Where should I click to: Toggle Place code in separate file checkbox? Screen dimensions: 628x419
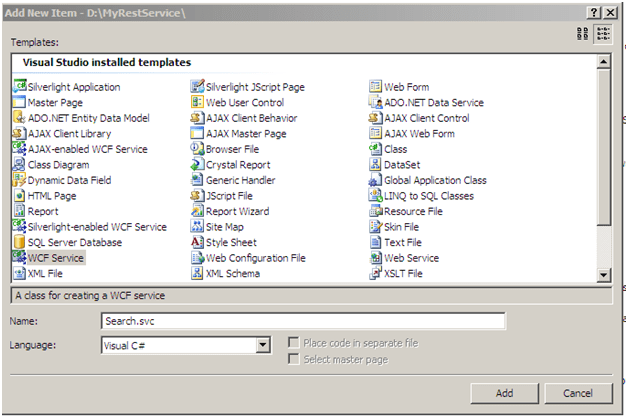[x=294, y=343]
